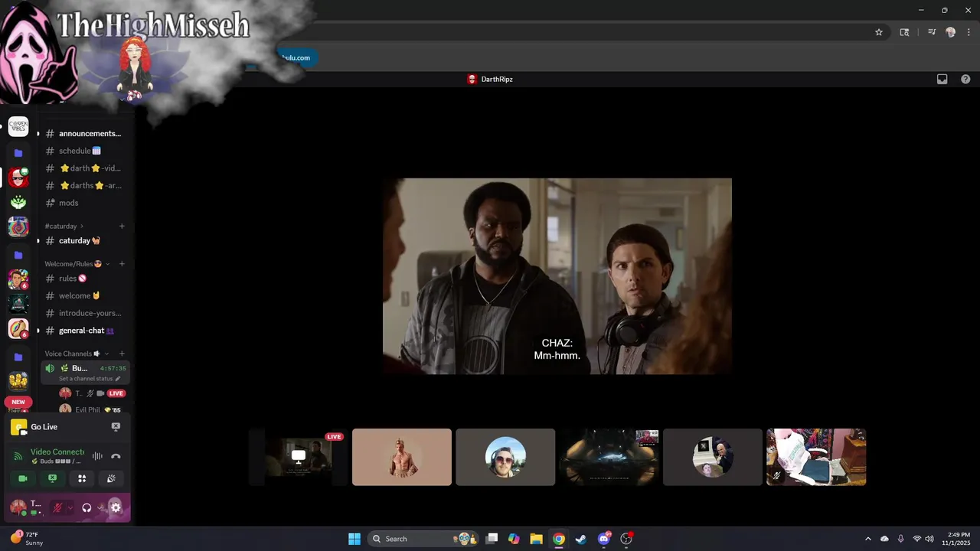
Task: Open microphone input options arrow
Action: tap(70, 507)
